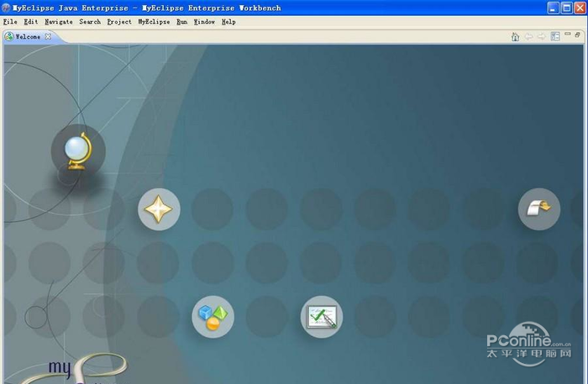Open the Project menu
Image resolution: width=588 pixels, height=384 pixels.
pos(119,22)
